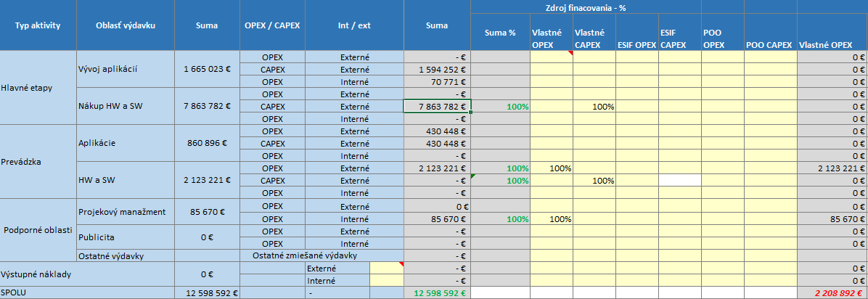Click Vlastné OPEX 100% in Projekový manažment Interné row

[x=552, y=218]
